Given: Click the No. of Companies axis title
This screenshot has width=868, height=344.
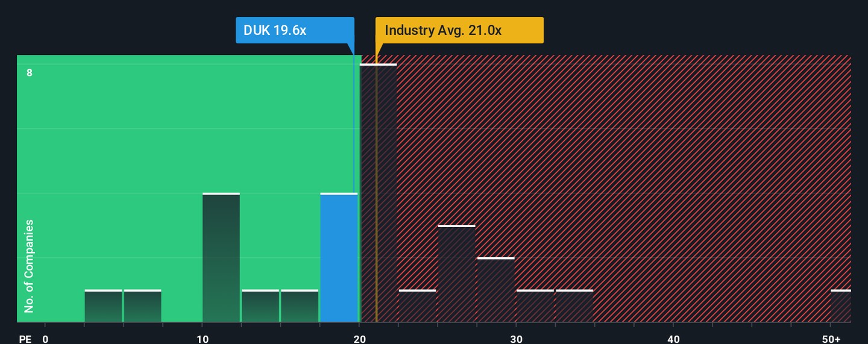Looking at the screenshot, I should (x=29, y=266).
